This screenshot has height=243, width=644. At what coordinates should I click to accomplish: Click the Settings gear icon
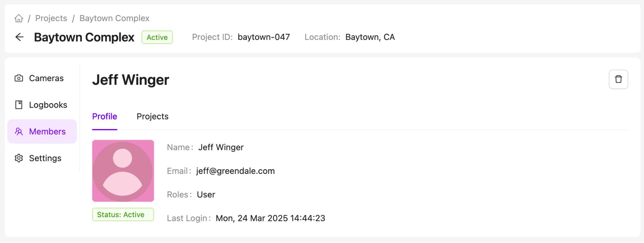tap(19, 158)
